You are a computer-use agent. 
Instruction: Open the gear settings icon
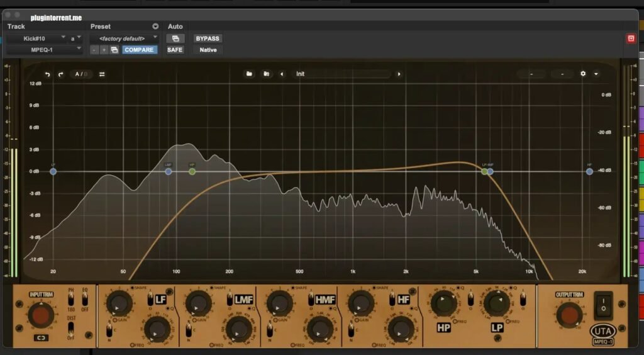[x=583, y=74]
